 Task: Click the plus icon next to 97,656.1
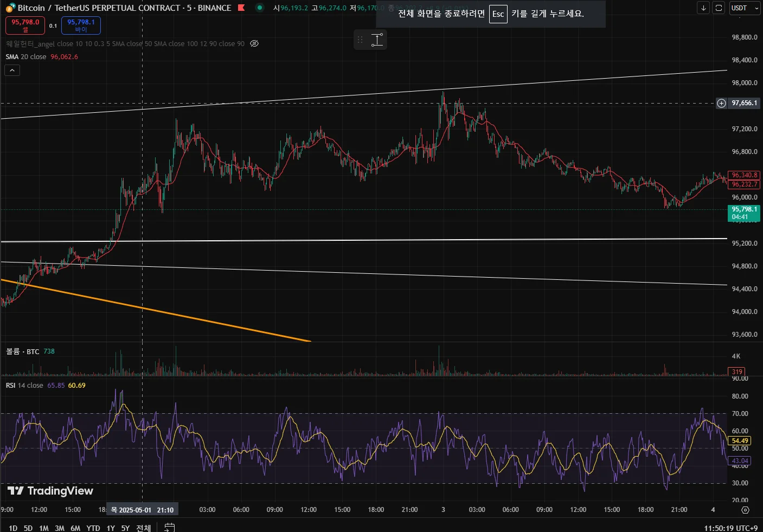[x=721, y=103]
